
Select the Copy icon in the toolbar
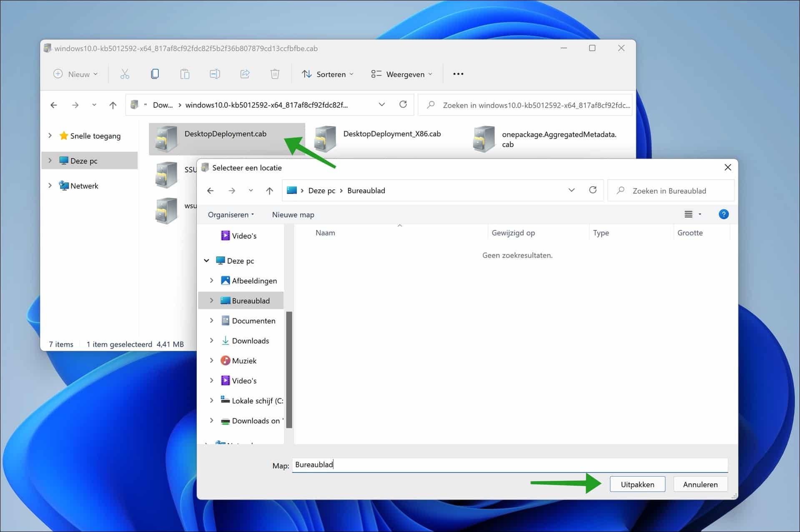pyautogui.click(x=155, y=74)
